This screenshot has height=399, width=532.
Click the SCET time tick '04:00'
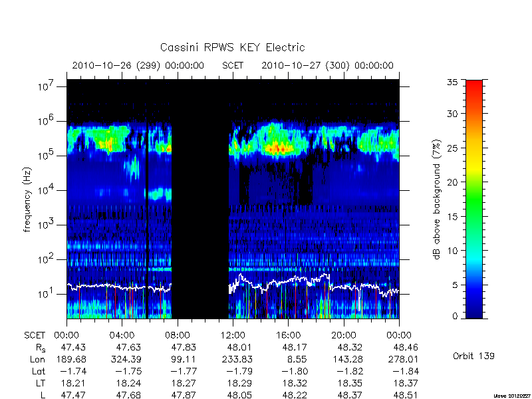click(x=122, y=335)
